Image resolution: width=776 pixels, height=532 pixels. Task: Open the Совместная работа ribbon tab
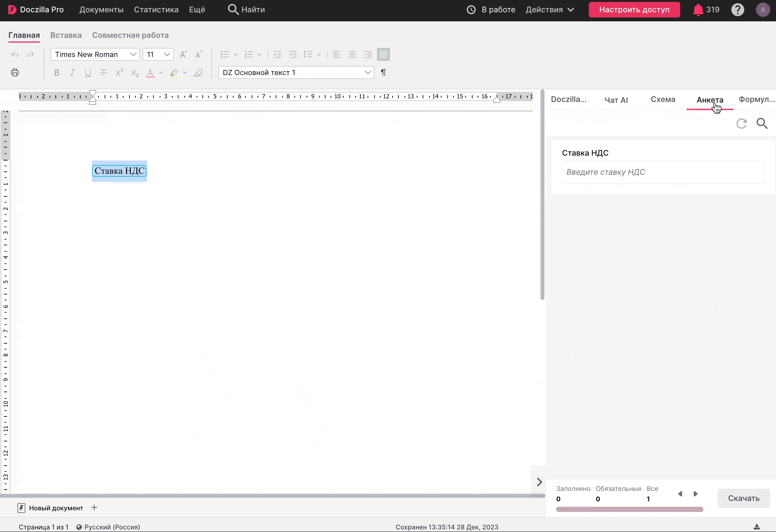click(131, 35)
